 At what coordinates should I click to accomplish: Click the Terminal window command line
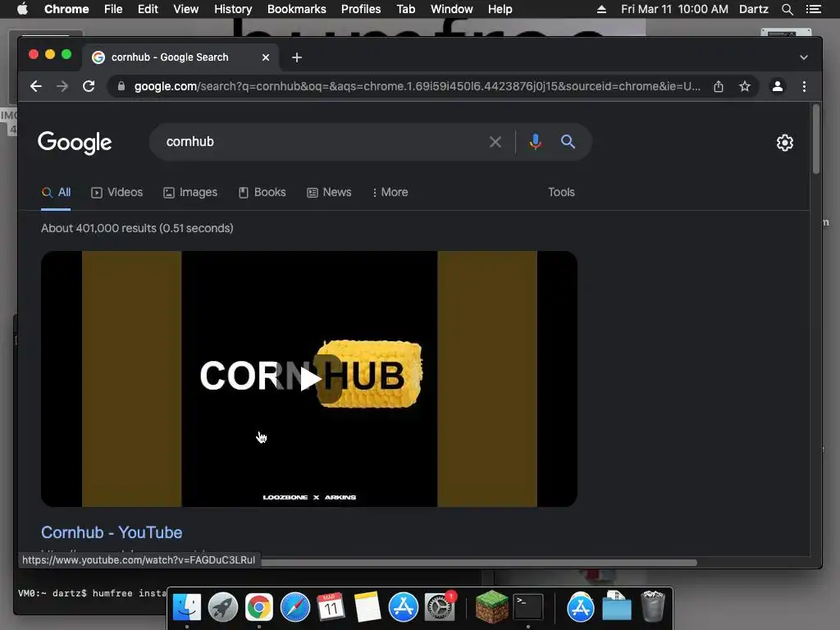[92, 593]
